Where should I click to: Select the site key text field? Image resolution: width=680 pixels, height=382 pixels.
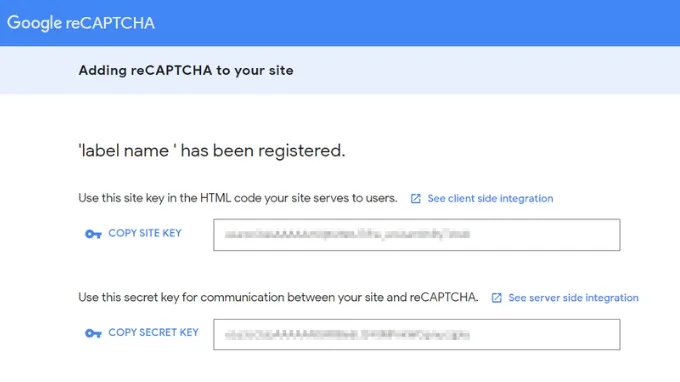click(417, 235)
